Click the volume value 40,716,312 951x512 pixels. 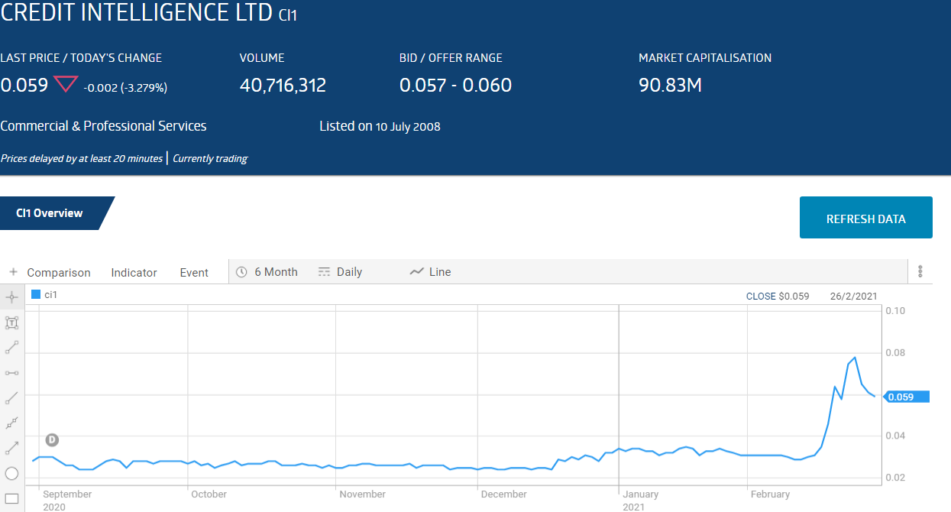click(283, 85)
